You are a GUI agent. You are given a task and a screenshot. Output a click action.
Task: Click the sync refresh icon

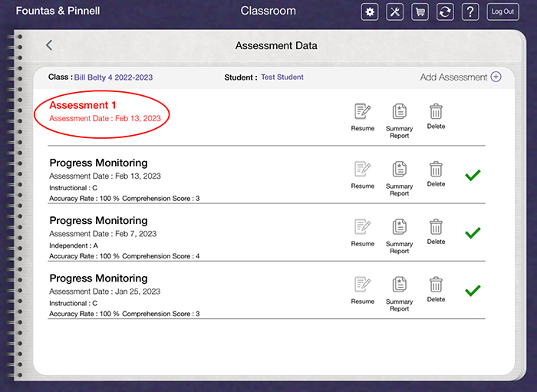click(x=445, y=12)
